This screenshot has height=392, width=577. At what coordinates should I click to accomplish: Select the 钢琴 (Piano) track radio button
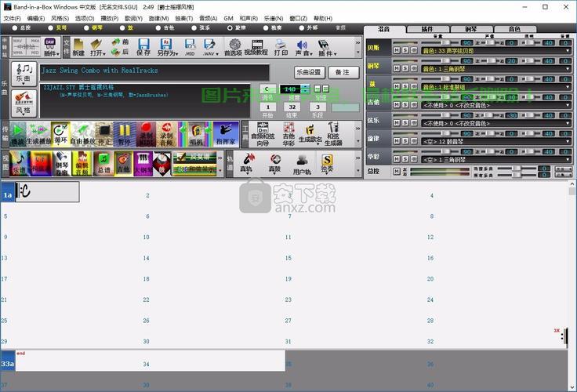(x=86, y=28)
